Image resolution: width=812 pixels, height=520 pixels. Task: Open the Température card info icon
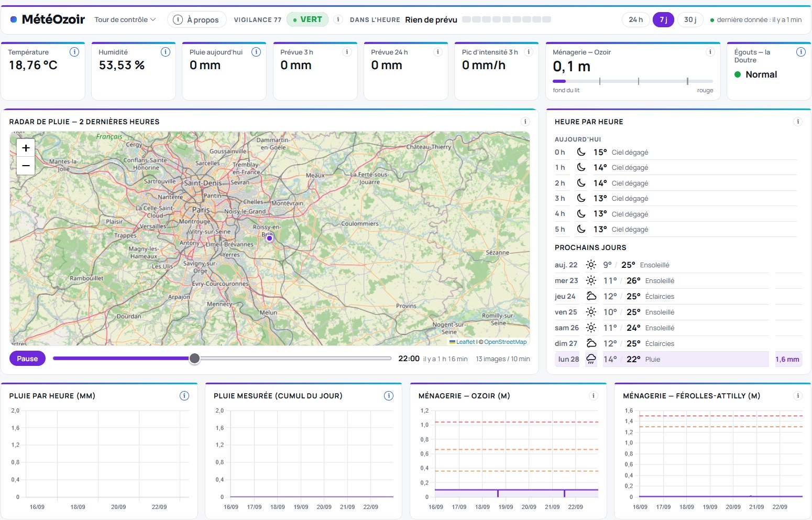[74, 52]
